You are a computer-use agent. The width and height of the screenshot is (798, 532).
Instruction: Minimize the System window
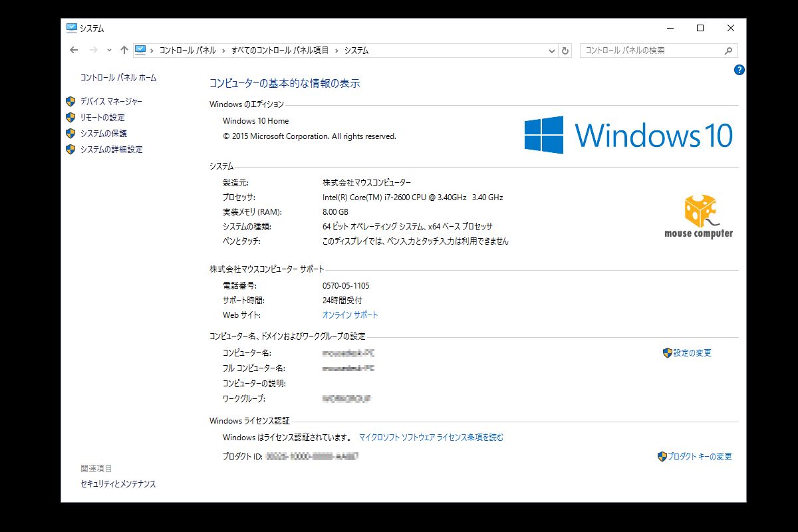pos(670,28)
